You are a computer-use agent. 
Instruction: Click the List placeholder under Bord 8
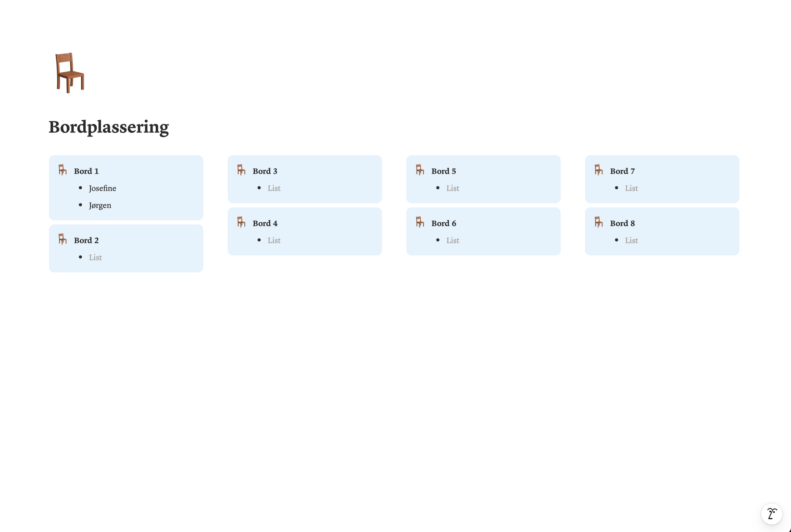tap(631, 240)
